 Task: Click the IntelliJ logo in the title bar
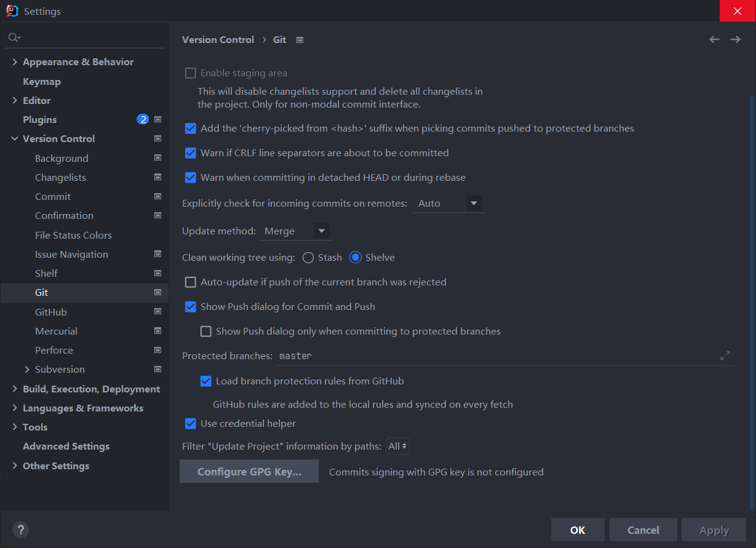pyautogui.click(x=12, y=10)
